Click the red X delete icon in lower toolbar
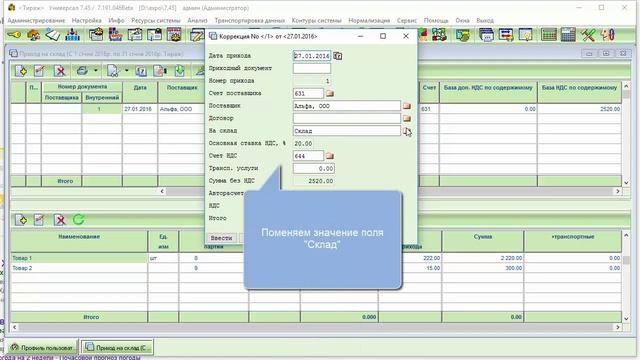The width and height of the screenshot is (640, 360). [60, 220]
